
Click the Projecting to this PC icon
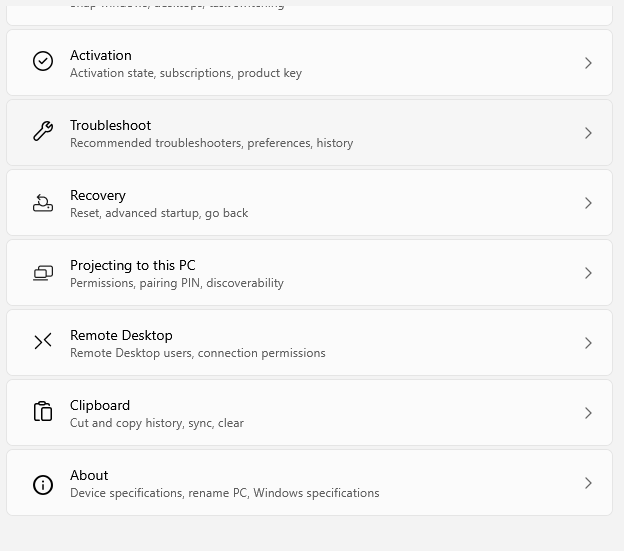tap(43, 273)
